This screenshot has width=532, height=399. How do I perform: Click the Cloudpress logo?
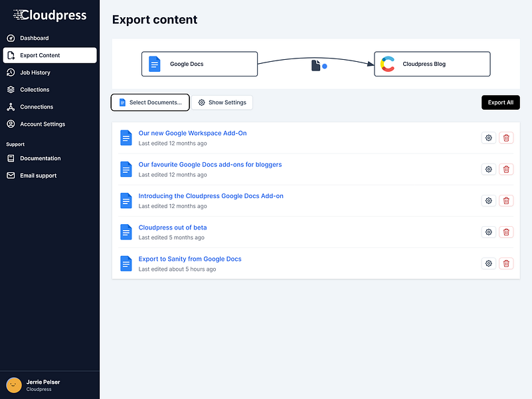coord(50,15)
